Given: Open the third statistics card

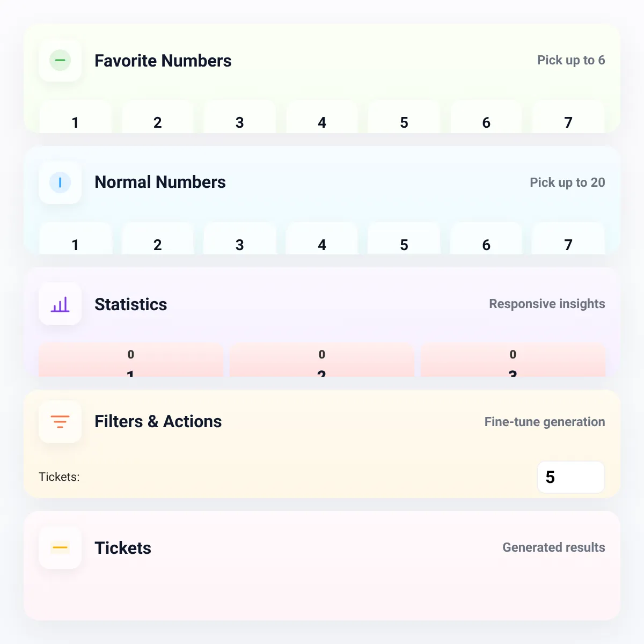Looking at the screenshot, I should coord(513,360).
